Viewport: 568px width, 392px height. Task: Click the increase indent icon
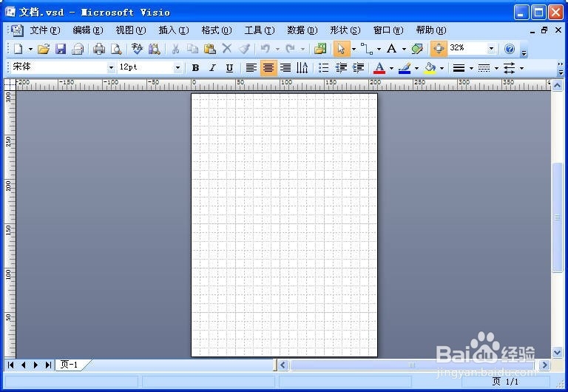[358, 68]
